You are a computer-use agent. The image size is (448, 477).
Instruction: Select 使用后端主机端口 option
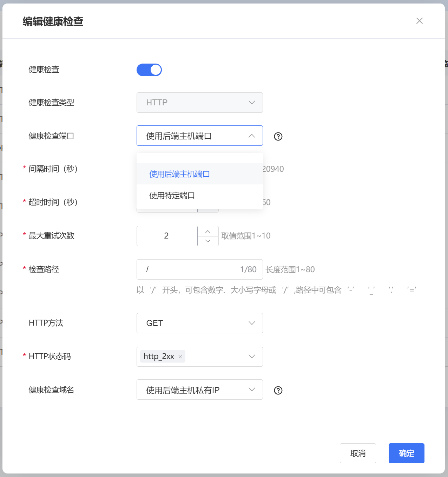(x=179, y=174)
